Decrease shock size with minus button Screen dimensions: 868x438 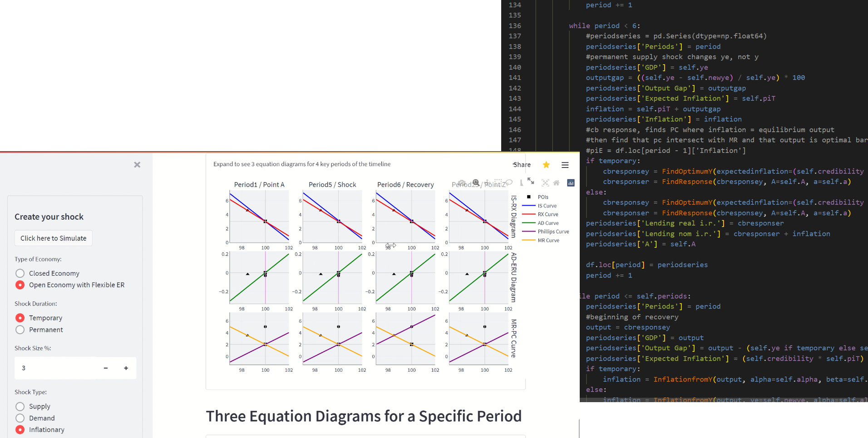106,368
